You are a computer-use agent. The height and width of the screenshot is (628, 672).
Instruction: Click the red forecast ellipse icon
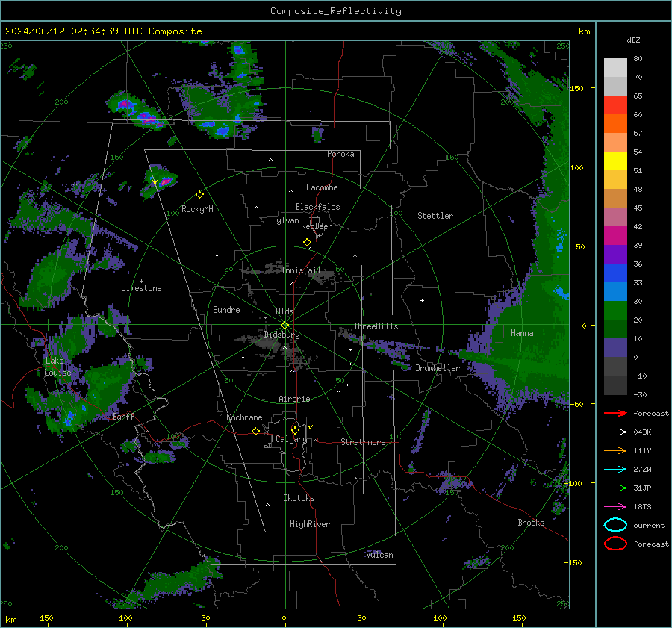point(615,544)
